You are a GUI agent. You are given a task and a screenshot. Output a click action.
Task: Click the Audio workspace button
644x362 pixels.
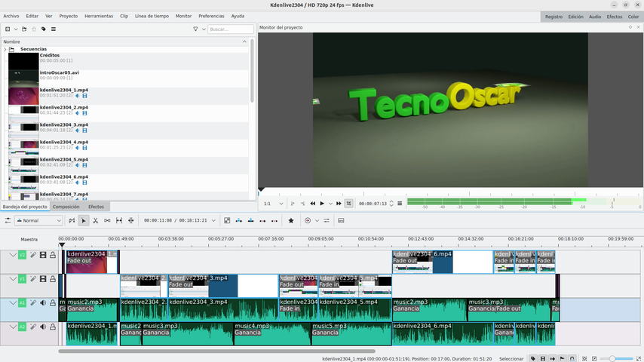click(x=595, y=16)
